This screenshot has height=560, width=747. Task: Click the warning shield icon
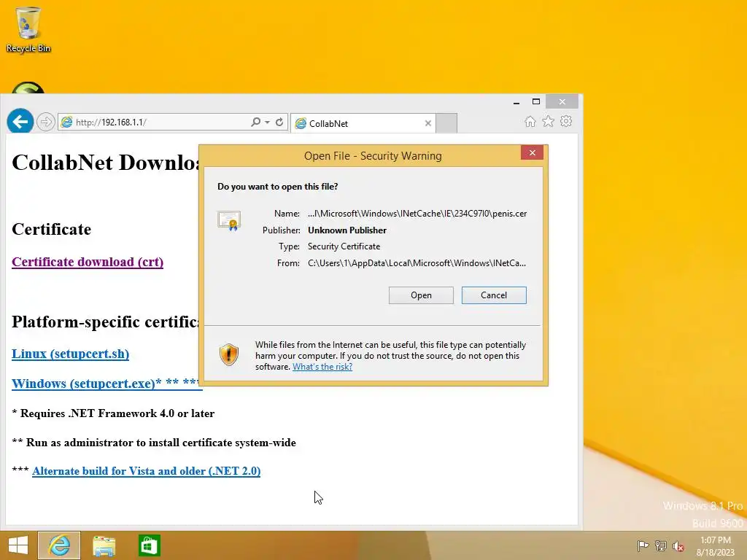228,355
